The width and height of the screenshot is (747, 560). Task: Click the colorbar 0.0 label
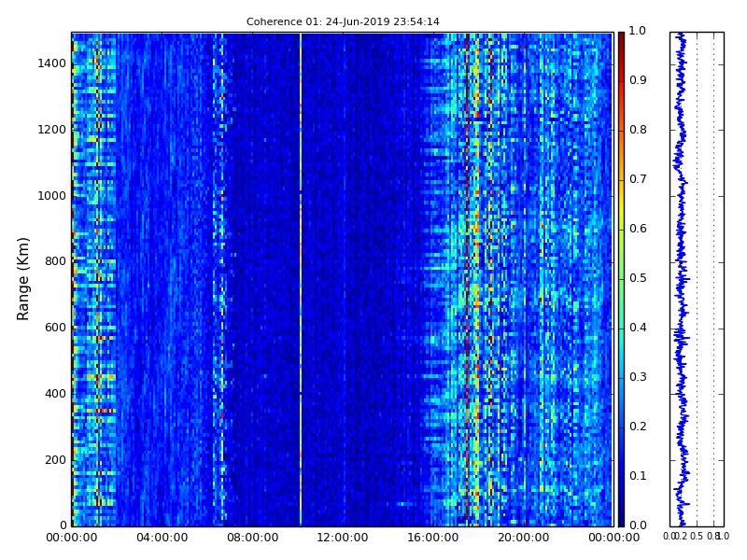tap(638, 525)
